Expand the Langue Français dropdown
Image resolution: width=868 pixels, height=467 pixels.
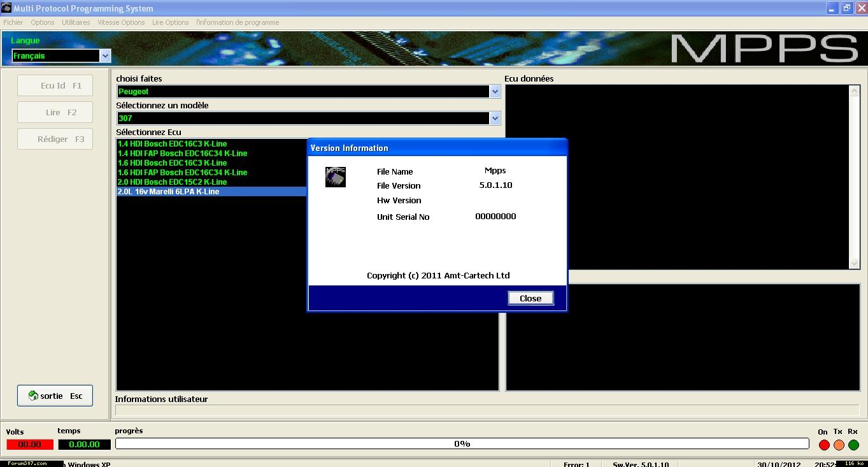pos(105,56)
